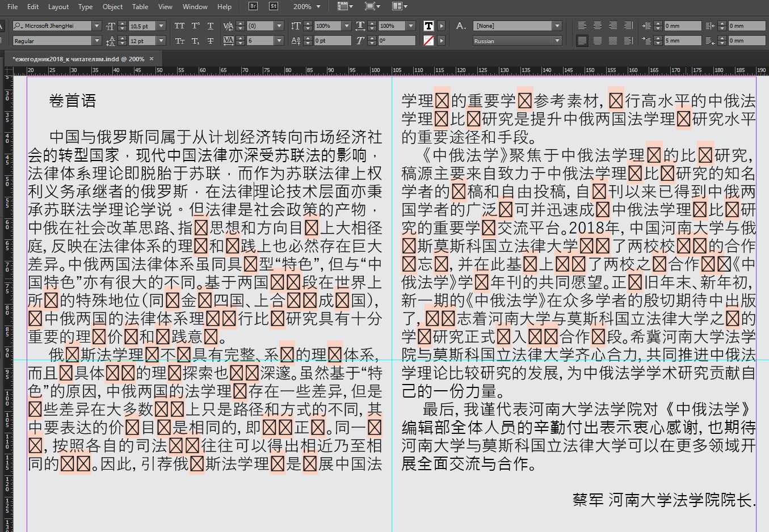This screenshot has height=532, width=769.
Task: Close the ежегодник2018 document tab
Action: (152, 58)
